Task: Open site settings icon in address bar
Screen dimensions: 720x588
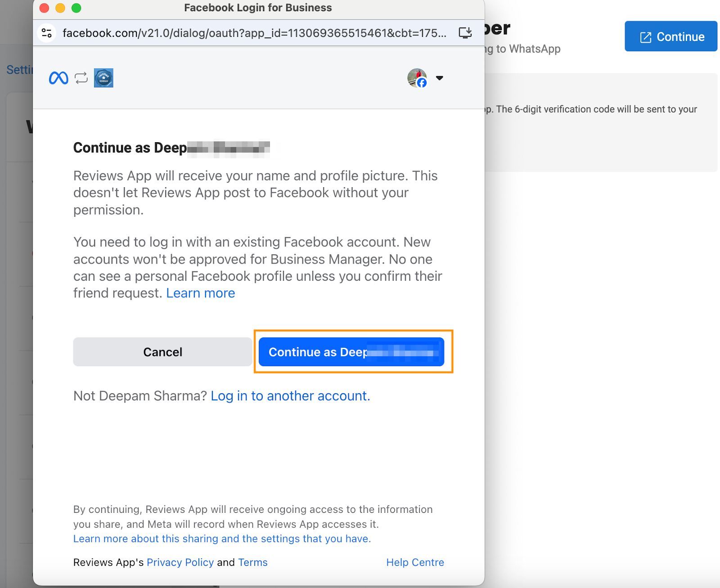Action: [x=47, y=33]
